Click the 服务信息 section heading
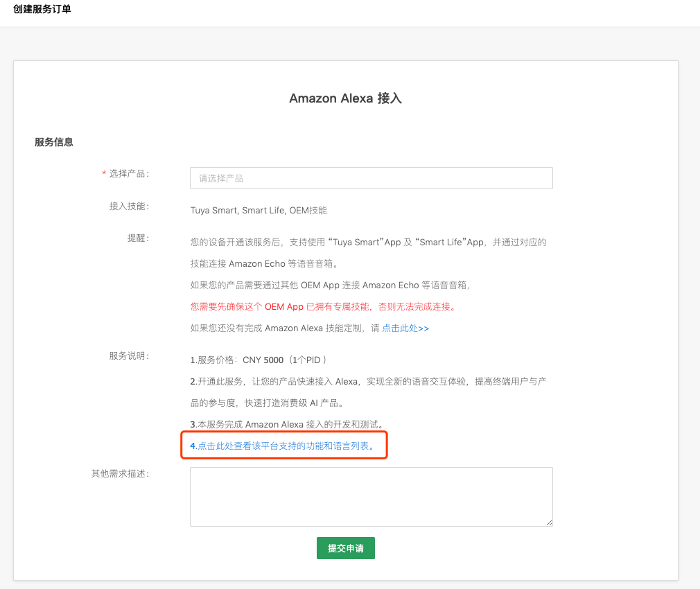700x589 pixels. [x=54, y=142]
